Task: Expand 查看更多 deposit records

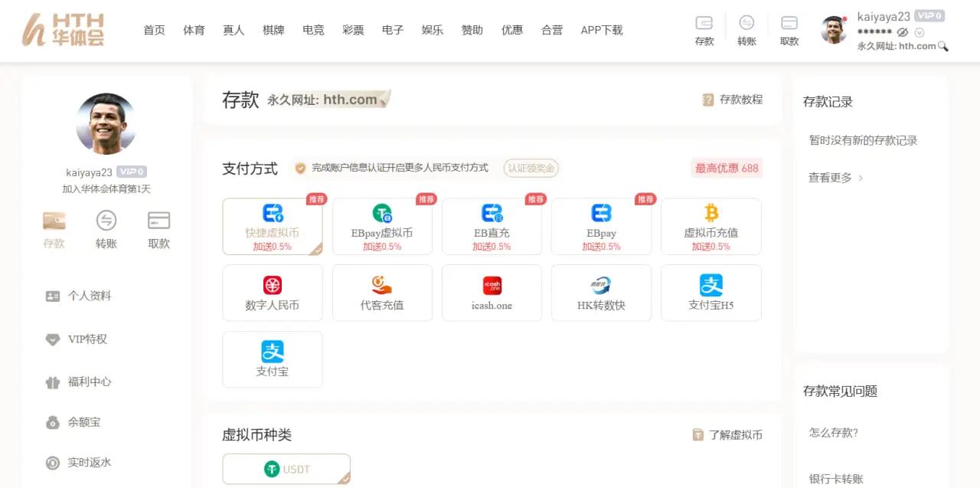Action: point(835,178)
